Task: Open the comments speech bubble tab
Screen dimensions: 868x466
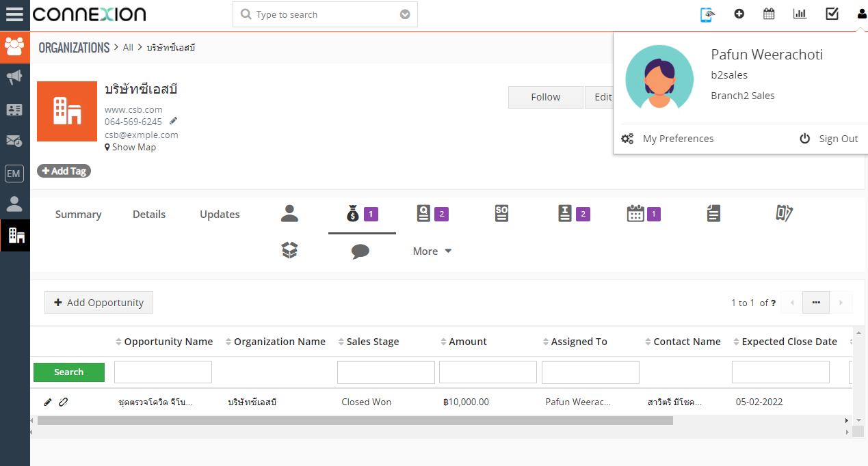Action: (360, 251)
